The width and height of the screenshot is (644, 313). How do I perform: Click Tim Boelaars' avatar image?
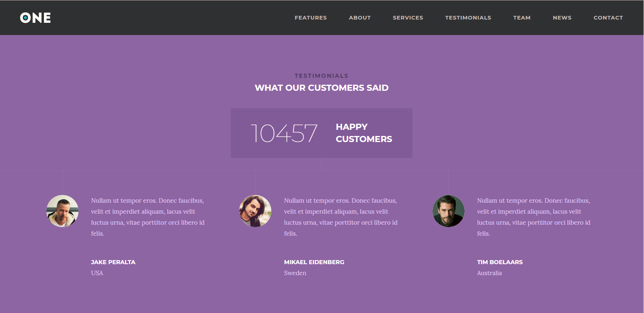coord(448,211)
